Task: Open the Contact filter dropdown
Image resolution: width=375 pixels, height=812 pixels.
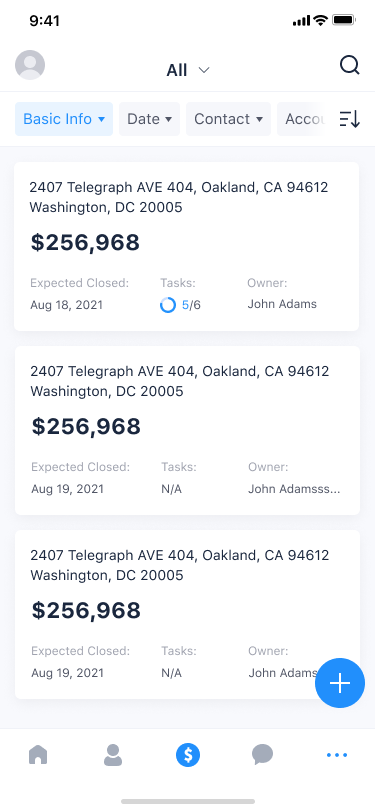Action: click(228, 119)
